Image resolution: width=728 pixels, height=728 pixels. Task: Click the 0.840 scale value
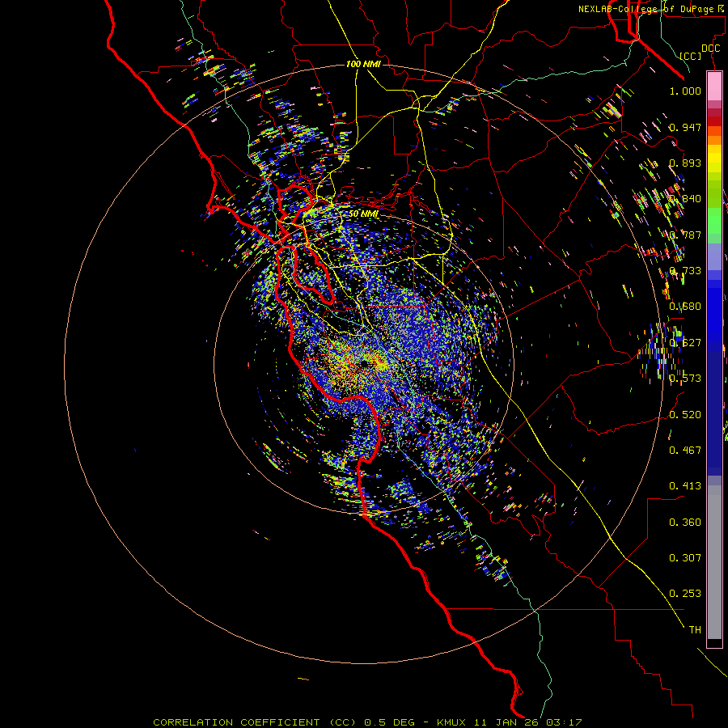tap(685, 199)
